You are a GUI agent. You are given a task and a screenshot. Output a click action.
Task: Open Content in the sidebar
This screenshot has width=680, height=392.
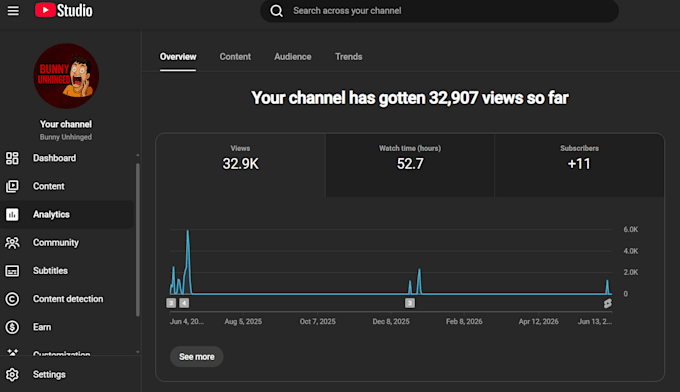[67, 186]
